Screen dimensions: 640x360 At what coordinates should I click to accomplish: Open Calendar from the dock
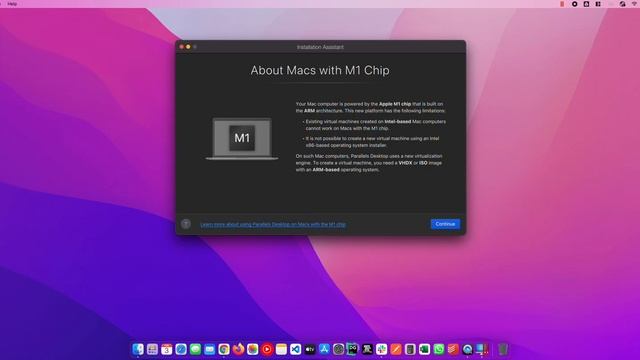click(167, 349)
